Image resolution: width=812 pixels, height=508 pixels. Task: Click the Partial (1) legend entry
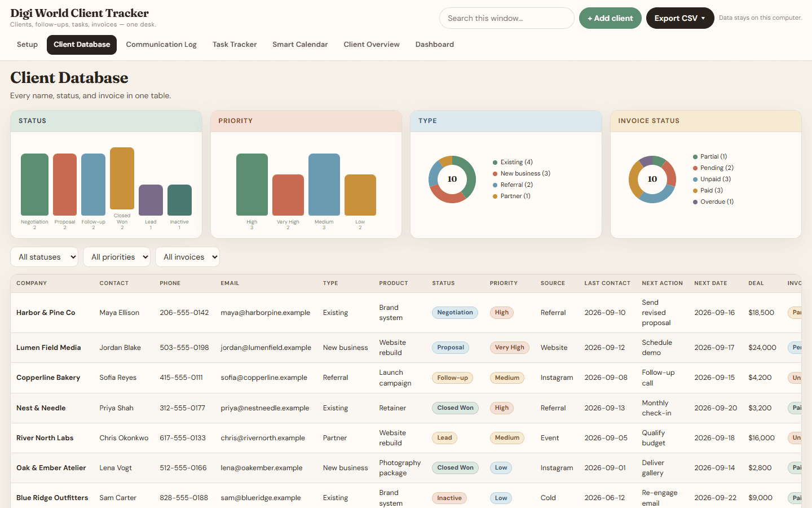click(x=710, y=156)
